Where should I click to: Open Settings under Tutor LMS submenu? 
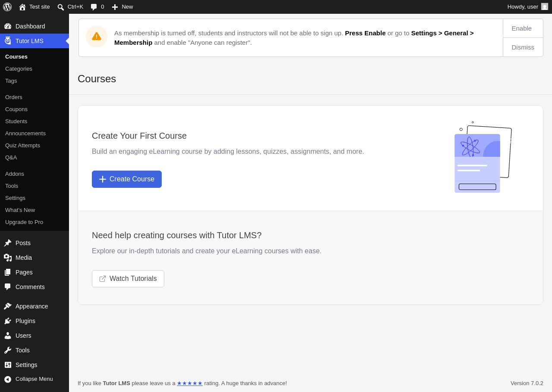15,198
